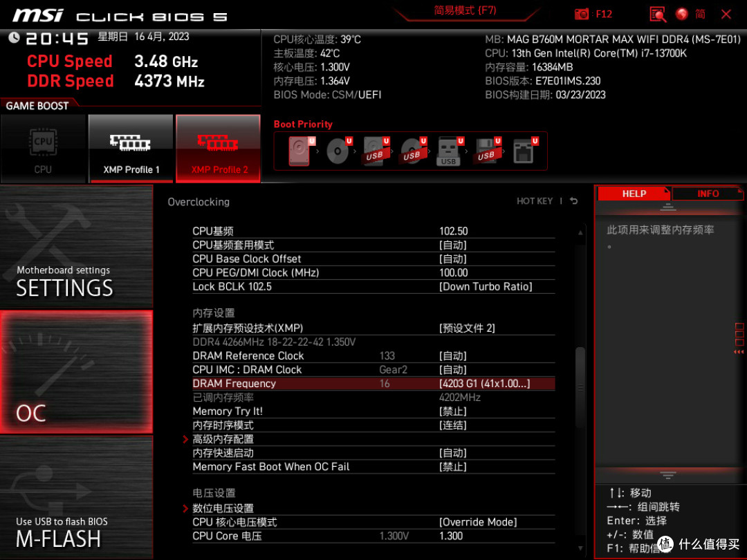Switch to 简易模式 (F7) easy mode
Viewport: 747px width, 560px height.
tap(465, 10)
